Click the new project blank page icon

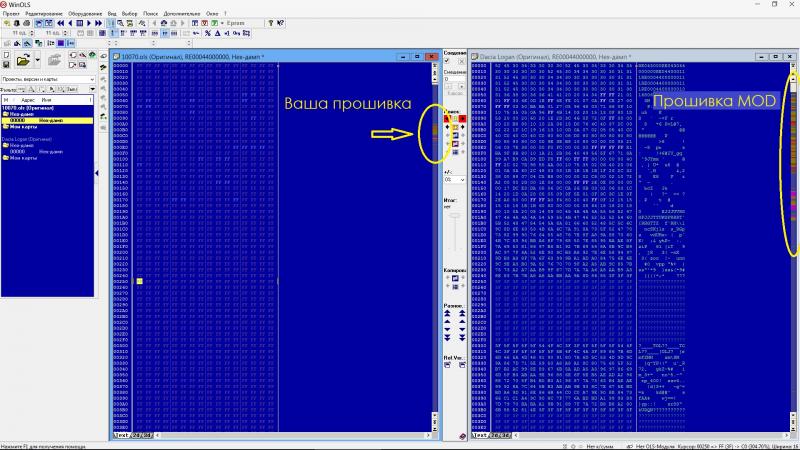click(x=6, y=55)
